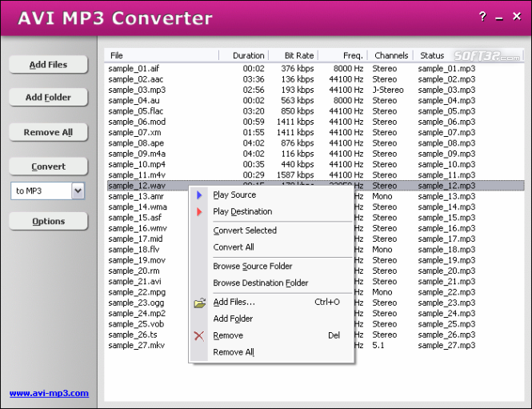Sort by the Duration column header
Viewport: 532px width, 409px height.
(244, 55)
